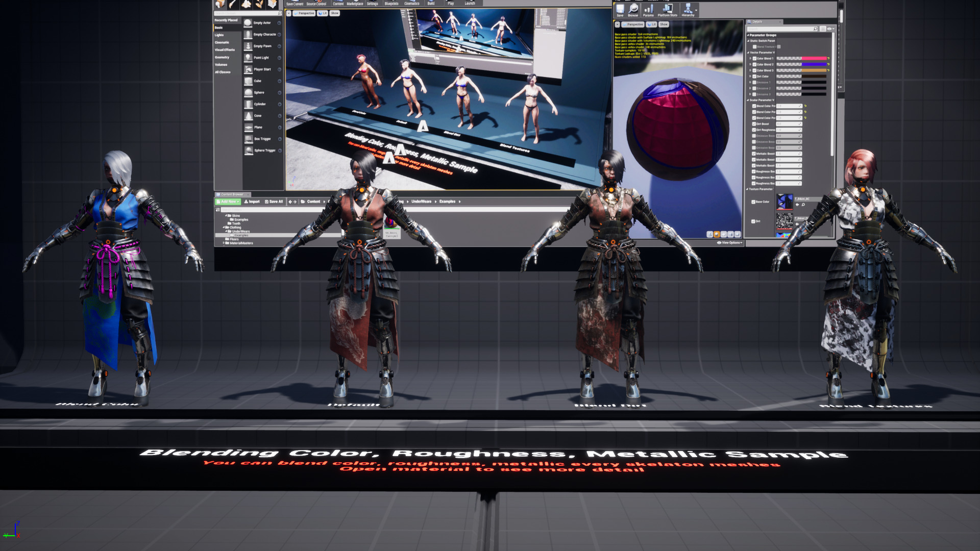Screen dimensions: 980x551
Task: Select the Point Light actor icon
Action: coord(248,58)
